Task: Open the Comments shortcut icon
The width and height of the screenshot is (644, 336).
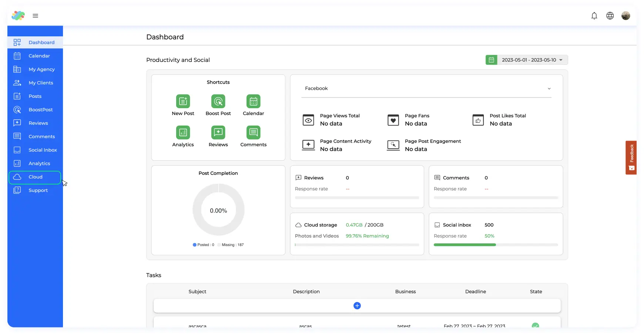Action: click(253, 132)
